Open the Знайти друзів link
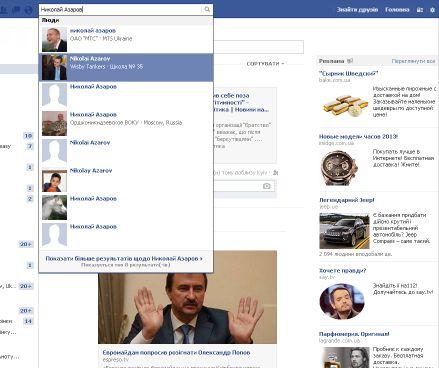 click(357, 10)
